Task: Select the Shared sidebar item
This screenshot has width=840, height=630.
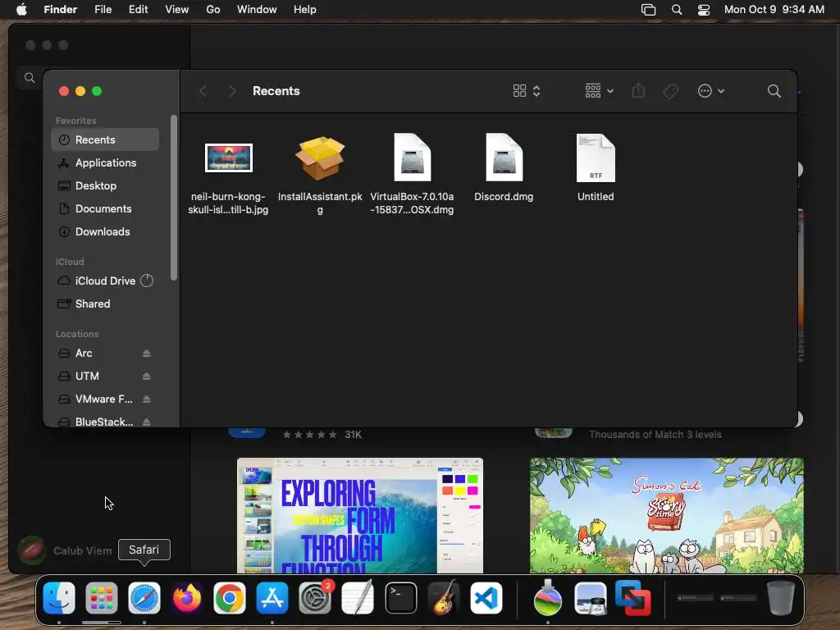Action: coord(105,304)
